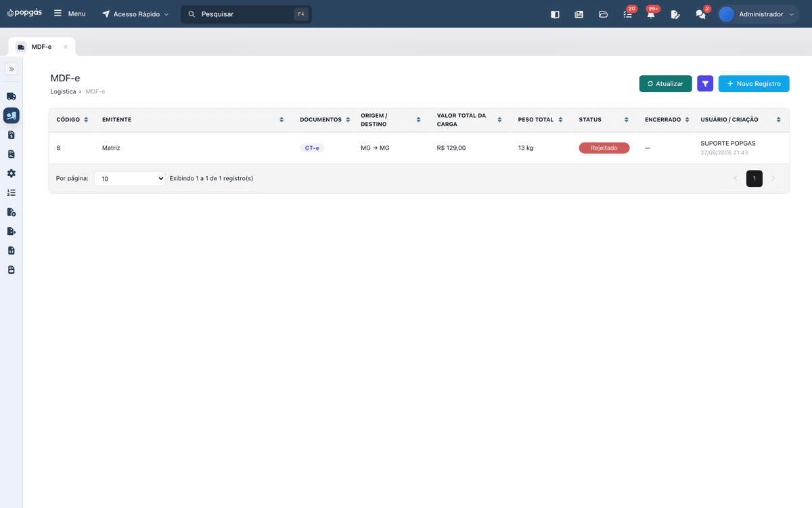Click the Atualizar button
This screenshot has height=508, width=812.
(665, 84)
